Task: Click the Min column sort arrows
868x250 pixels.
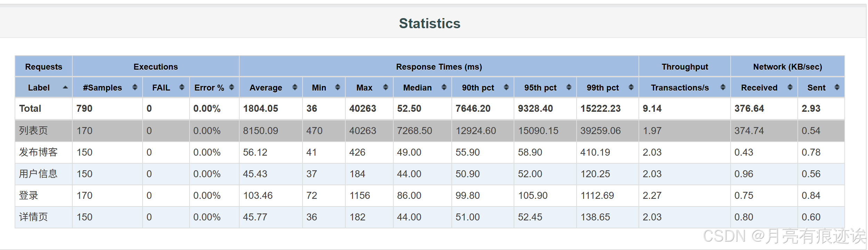Action: pyautogui.click(x=337, y=87)
